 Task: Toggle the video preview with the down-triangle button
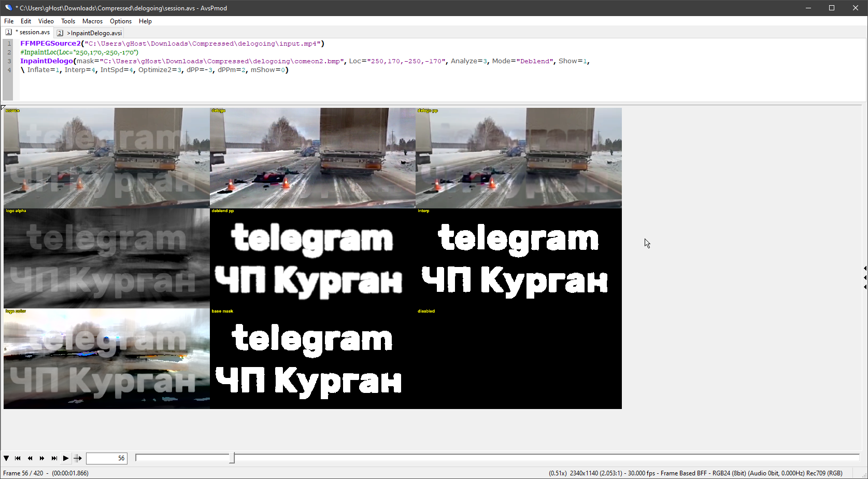coord(6,458)
